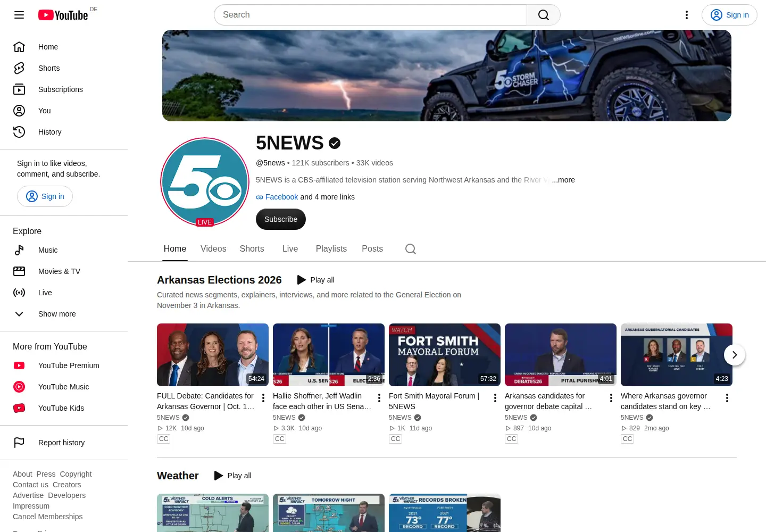This screenshot has width=766, height=532.
Task: Open Report history in sidebar
Action: click(x=64, y=443)
